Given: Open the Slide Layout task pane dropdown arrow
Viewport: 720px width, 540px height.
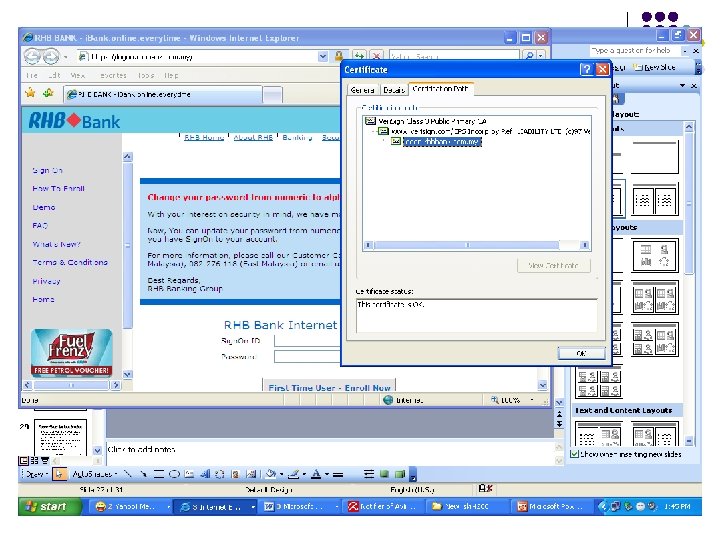Looking at the screenshot, I should [682, 85].
